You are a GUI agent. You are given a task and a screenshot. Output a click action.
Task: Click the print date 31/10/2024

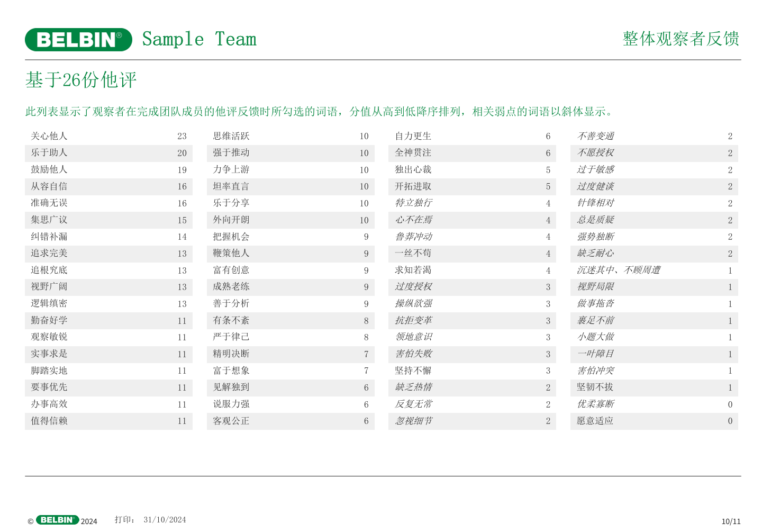[x=165, y=520]
